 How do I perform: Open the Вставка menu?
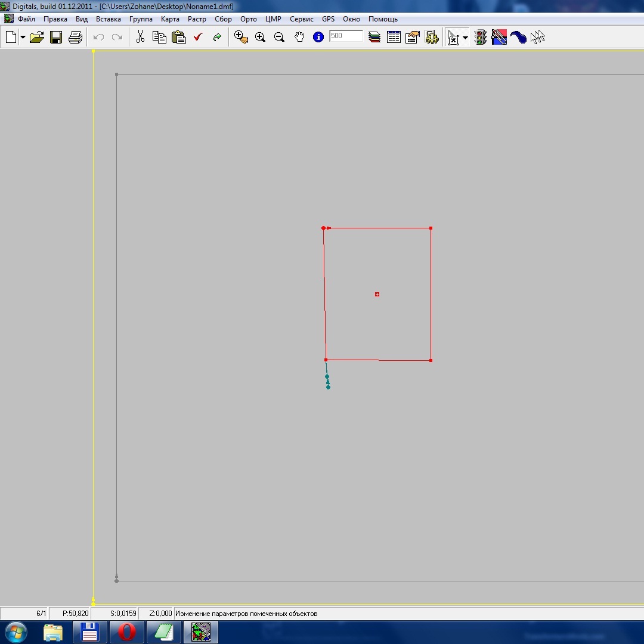[x=109, y=19]
